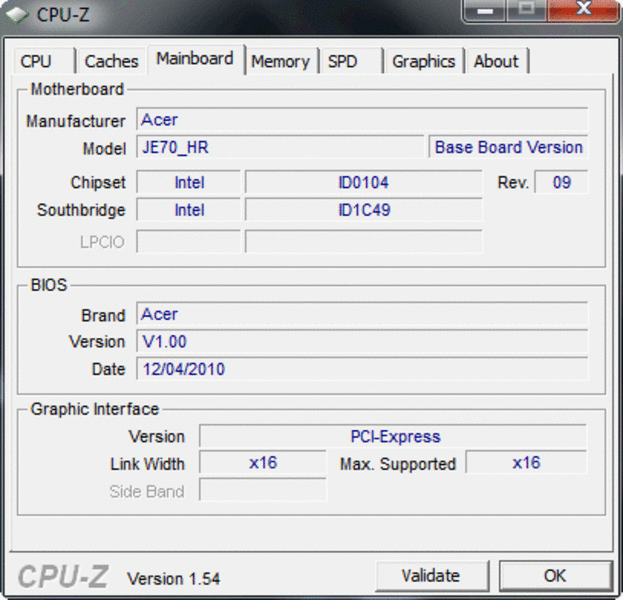Click the empty LPCIO model field
Image resolution: width=623 pixels, height=600 pixels.
coord(364,241)
